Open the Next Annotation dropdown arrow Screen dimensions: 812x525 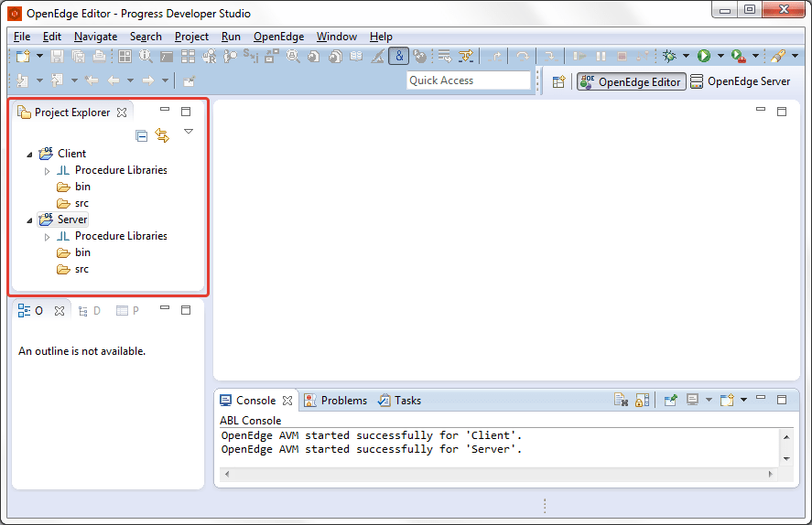39,80
